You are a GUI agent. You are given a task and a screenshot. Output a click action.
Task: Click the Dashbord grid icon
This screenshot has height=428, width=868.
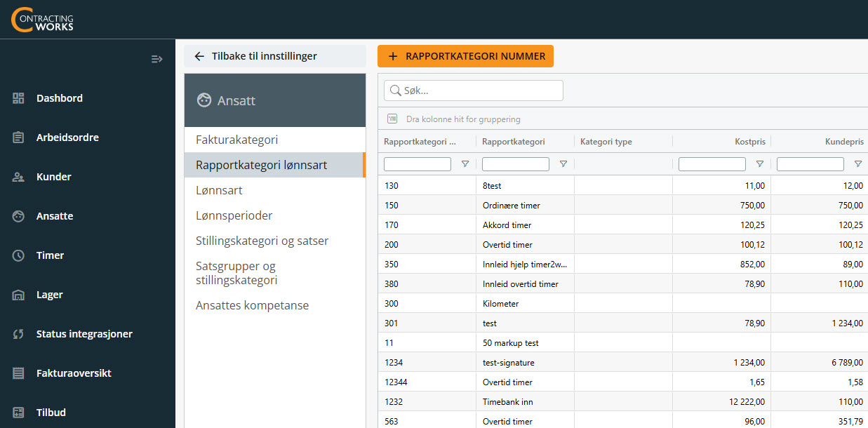[19, 98]
